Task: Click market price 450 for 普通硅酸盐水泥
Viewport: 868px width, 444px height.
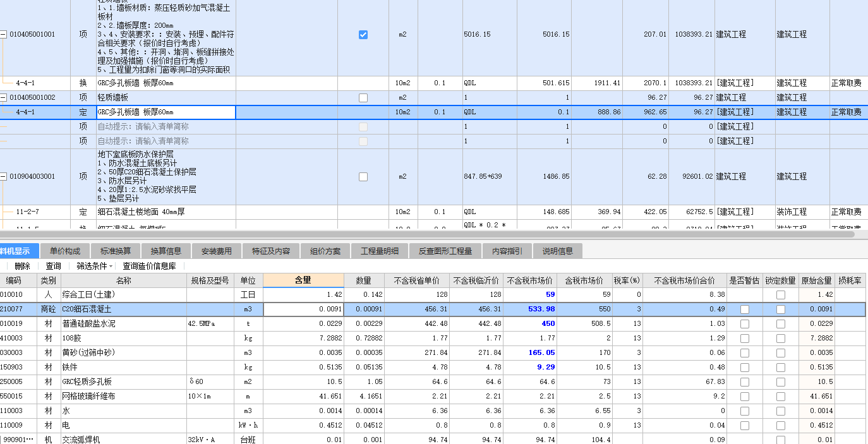Action: pos(548,324)
